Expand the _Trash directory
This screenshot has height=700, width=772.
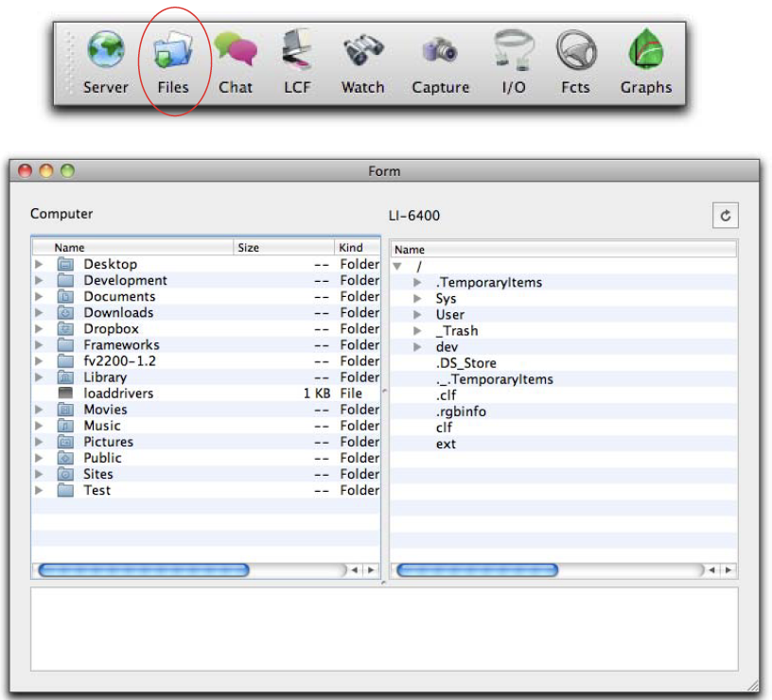click(417, 331)
